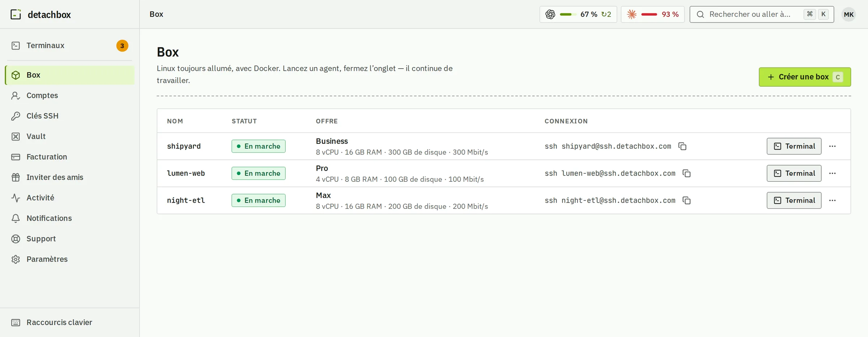Click 'ssh lumen-web@ssh.detachbox.com' text

tap(610, 173)
